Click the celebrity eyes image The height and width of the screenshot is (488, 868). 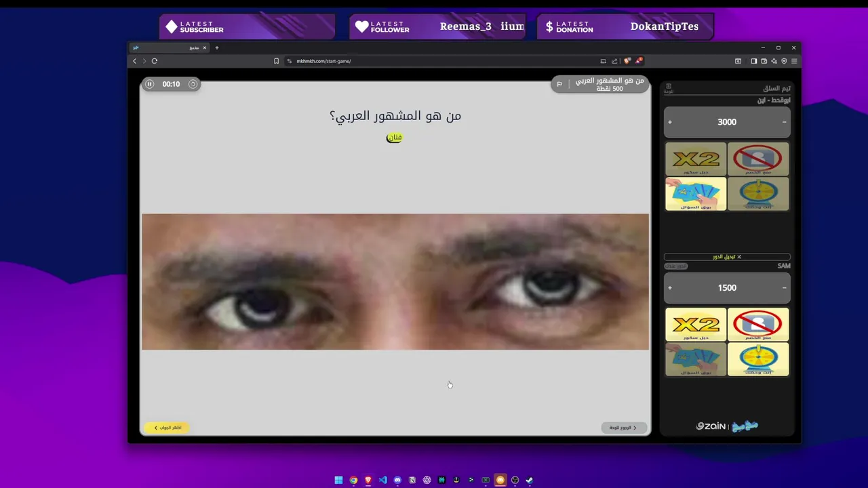click(395, 282)
